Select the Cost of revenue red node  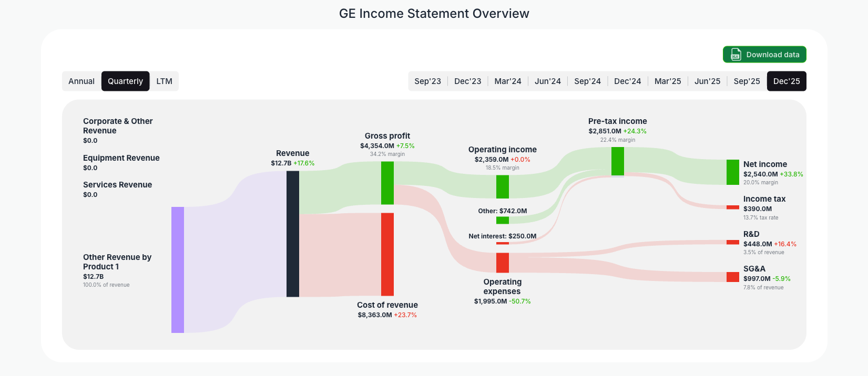click(x=387, y=254)
